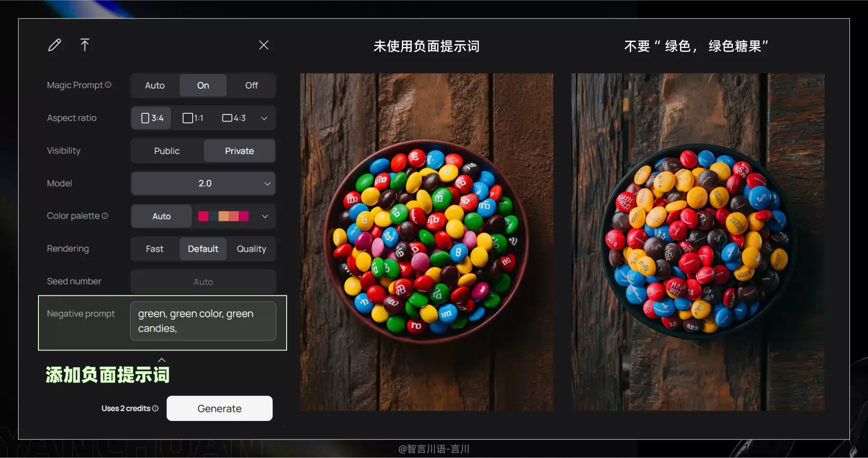This screenshot has width=868, height=458.
Task: Open the Color palette info icon
Action: coord(105,216)
